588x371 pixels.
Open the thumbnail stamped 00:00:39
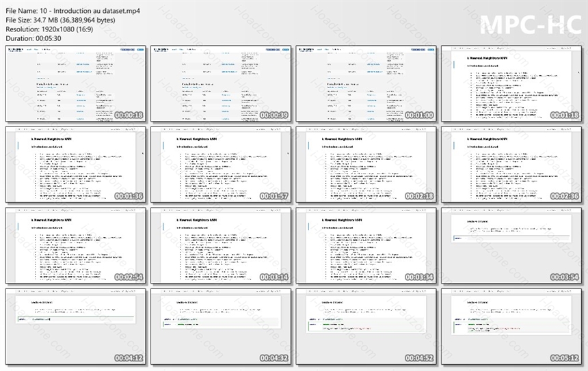tap(221, 83)
